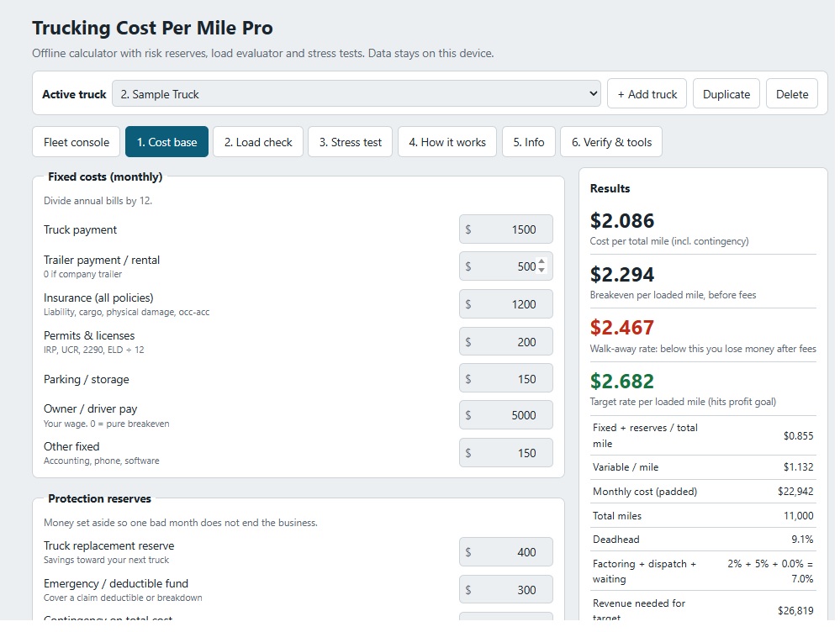
Task: Click the + Add truck button
Action: pyautogui.click(x=647, y=94)
